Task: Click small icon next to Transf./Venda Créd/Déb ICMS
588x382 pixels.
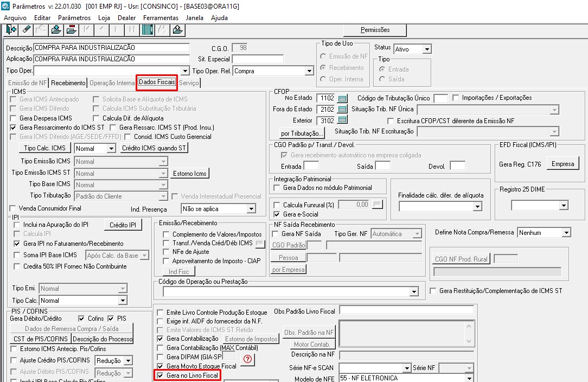Action: coord(260,244)
